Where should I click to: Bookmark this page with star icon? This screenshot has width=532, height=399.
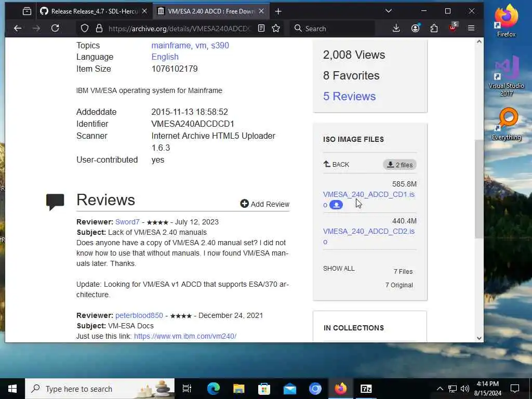(276, 29)
